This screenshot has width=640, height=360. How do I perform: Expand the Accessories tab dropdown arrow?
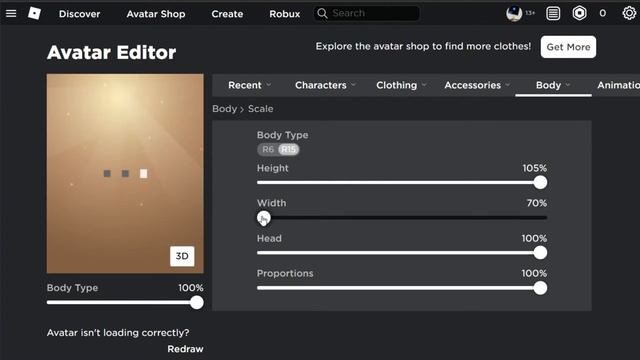(508, 85)
